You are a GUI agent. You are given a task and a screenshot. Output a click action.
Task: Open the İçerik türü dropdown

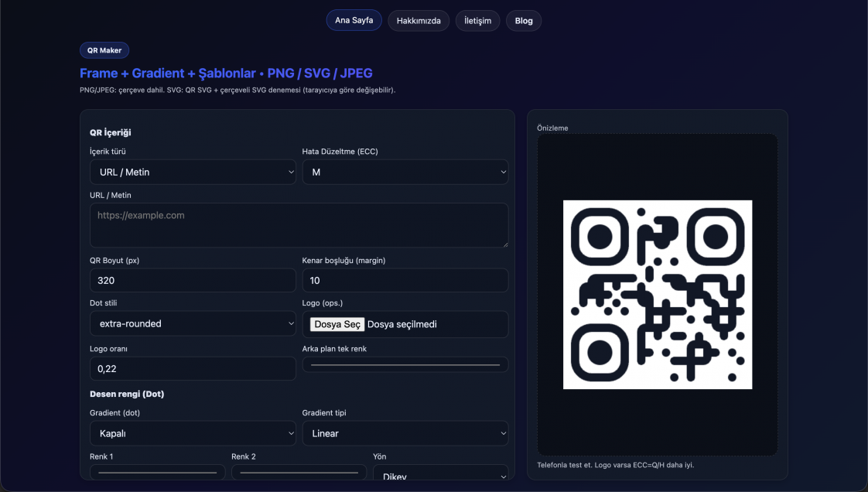click(193, 172)
